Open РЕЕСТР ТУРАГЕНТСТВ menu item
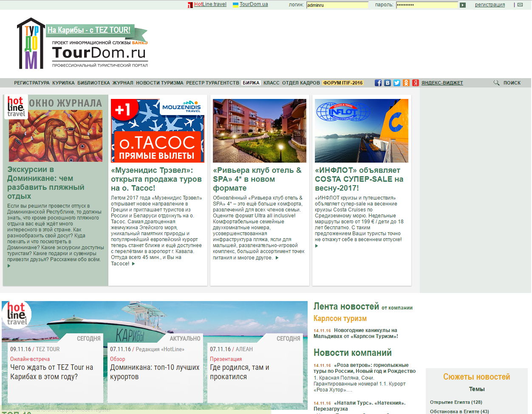 point(212,83)
